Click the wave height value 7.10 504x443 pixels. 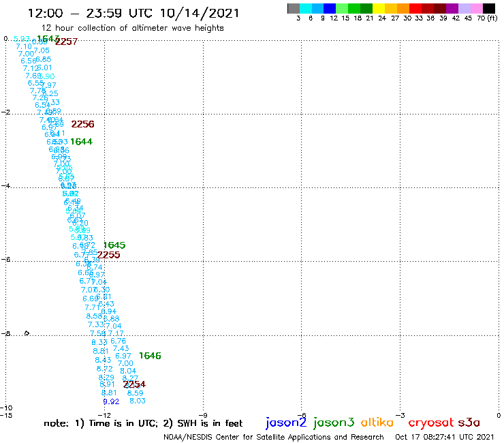pyautogui.click(x=24, y=46)
